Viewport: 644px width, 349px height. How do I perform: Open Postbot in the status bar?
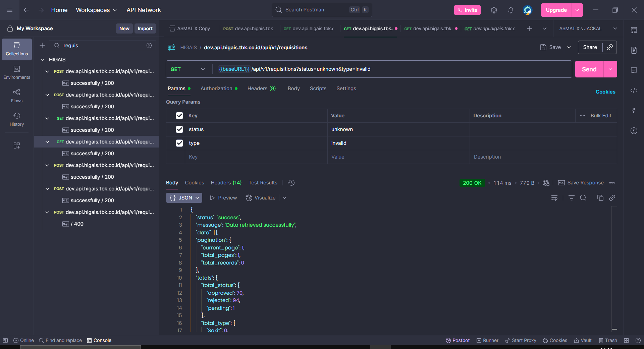tap(458, 340)
